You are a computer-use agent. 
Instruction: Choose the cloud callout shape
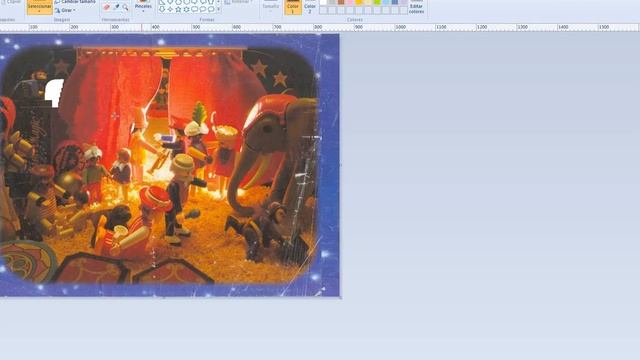[x=211, y=9]
